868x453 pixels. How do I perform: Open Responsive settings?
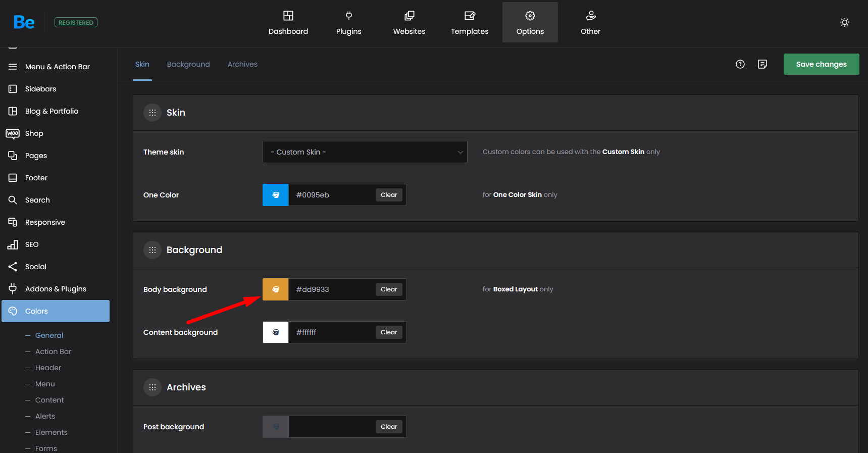point(56,222)
